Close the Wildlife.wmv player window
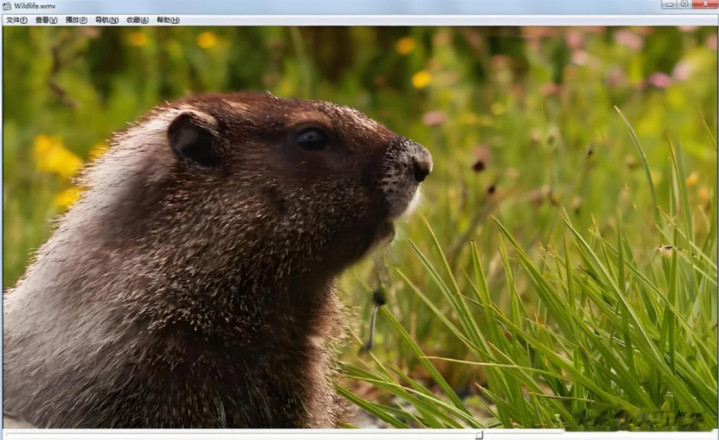The image size is (719, 440). tap(706, 5)
